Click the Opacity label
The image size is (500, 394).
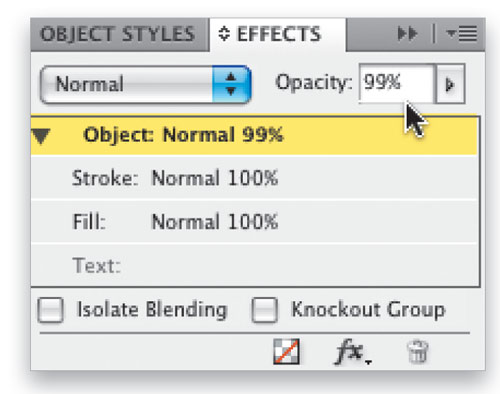[x=314, y=83]
